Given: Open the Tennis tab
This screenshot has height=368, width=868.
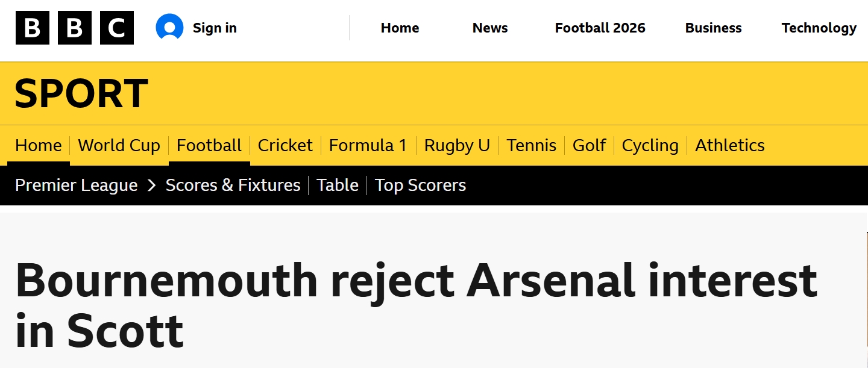Looking at the screenshot, I should [532, 145].
